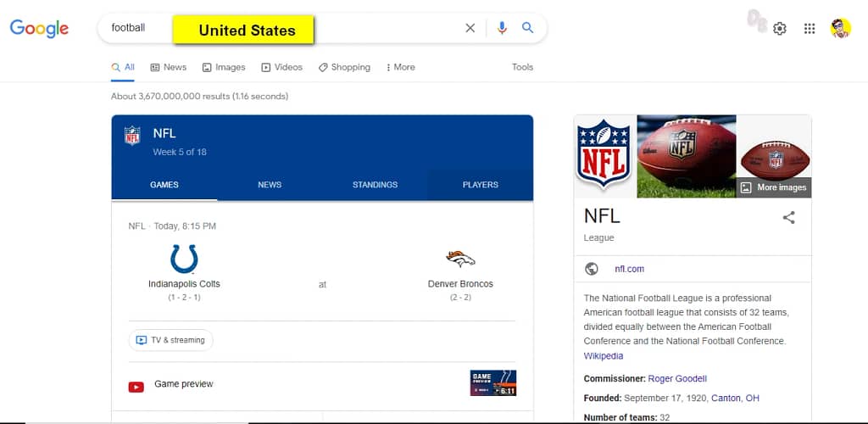
Task: Click Denver Broncos team name
Action: click(460, 284)
